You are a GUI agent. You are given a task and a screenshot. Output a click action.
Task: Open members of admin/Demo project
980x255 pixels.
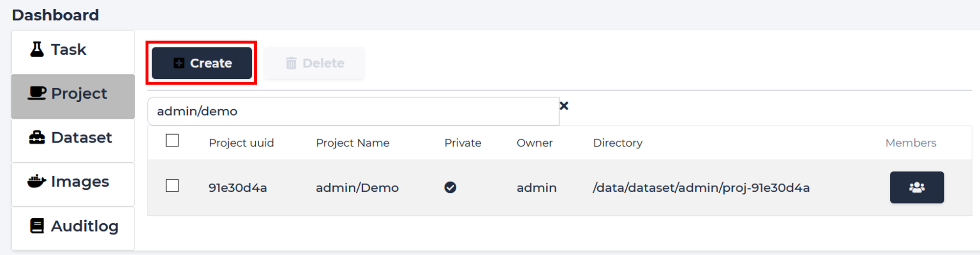(917, 187)
